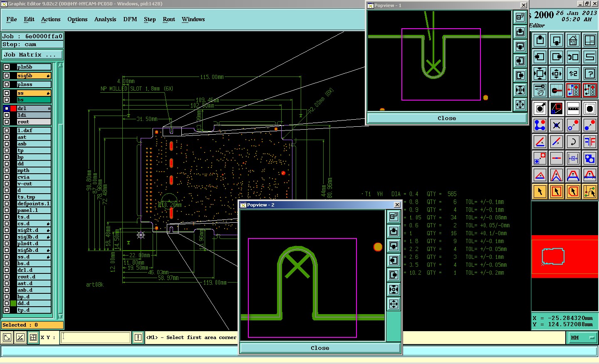Select the ruler measure tool
Screen dimensions: 599x364
pos(573,108)
